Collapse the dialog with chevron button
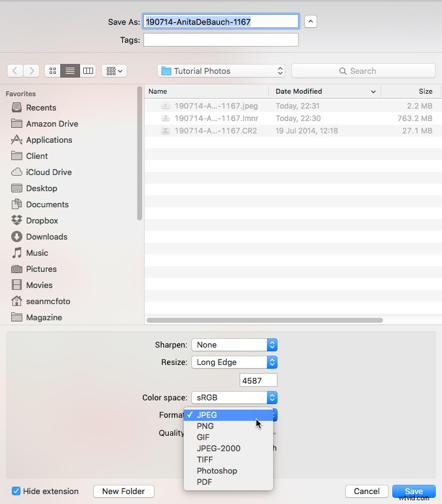The width and height of the screenshot is (442, 504). 311,22
